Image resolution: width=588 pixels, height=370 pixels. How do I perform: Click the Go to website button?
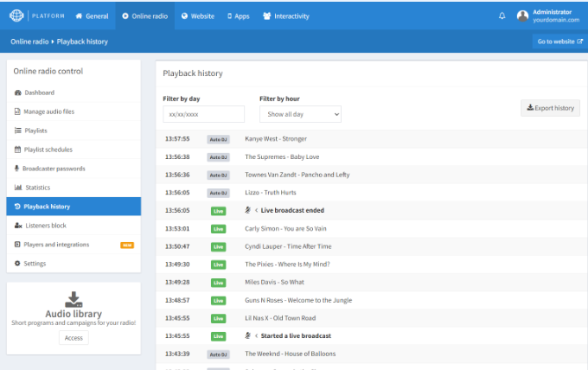click(x=559, y=41)
